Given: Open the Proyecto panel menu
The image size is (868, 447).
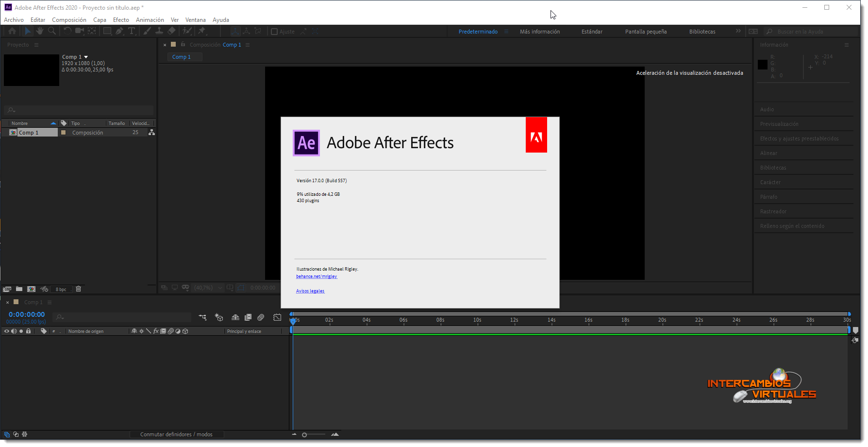Looking at the screenshot, I should point(36,45).
